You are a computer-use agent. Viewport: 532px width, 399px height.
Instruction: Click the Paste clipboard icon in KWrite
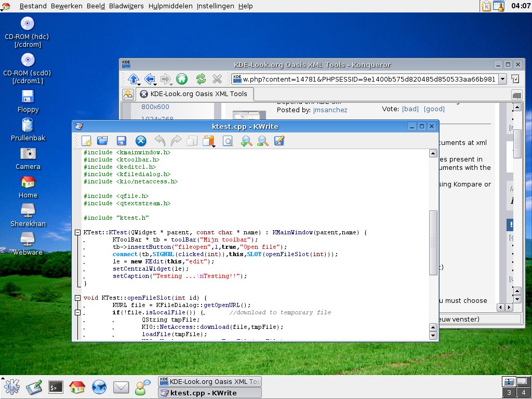click(x=208, y=141)
